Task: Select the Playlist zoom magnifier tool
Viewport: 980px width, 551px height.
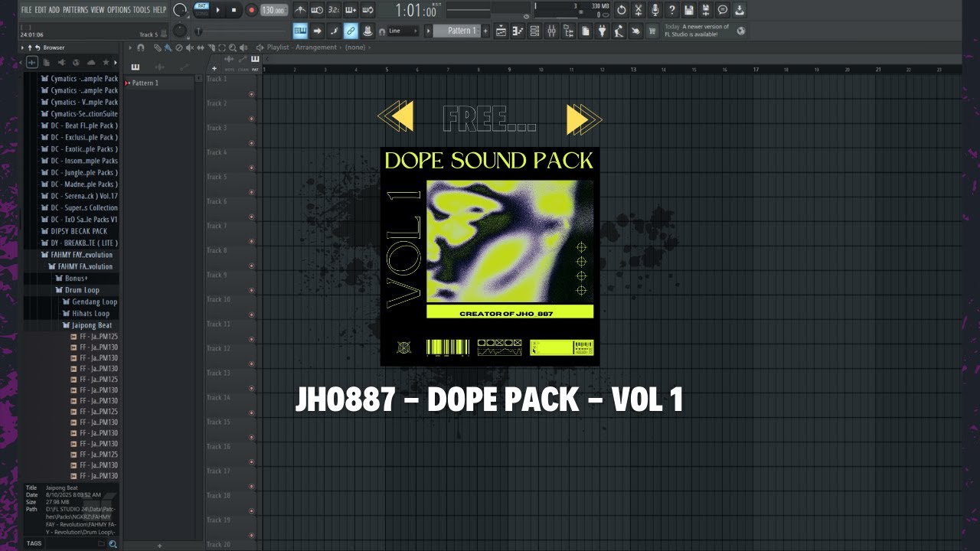Action: [x=233, y=47]
